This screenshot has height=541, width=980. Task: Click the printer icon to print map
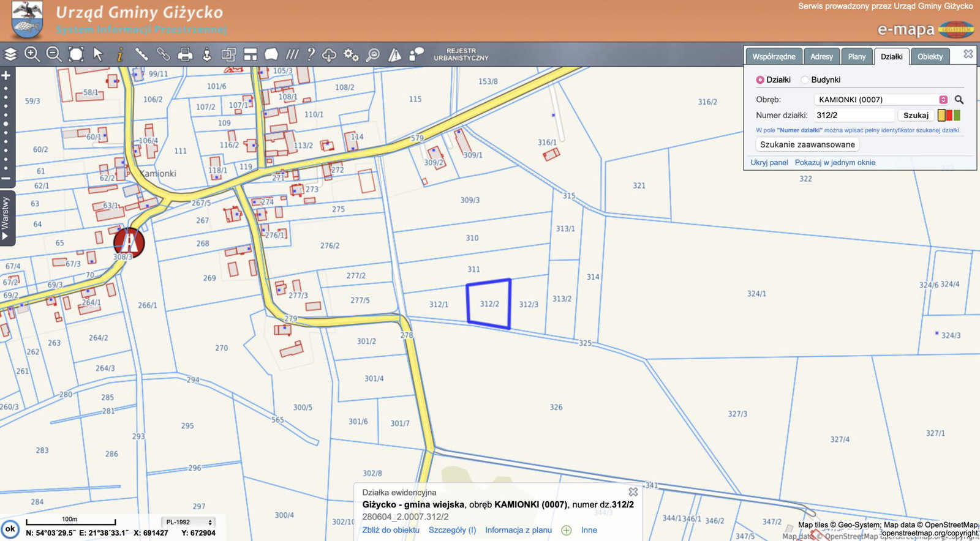click(185, 55)
